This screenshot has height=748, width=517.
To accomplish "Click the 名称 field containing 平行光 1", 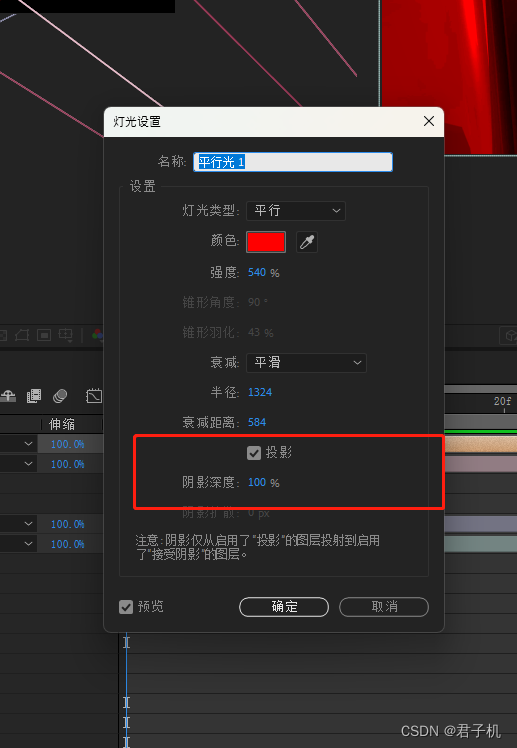I will point(293,162).
